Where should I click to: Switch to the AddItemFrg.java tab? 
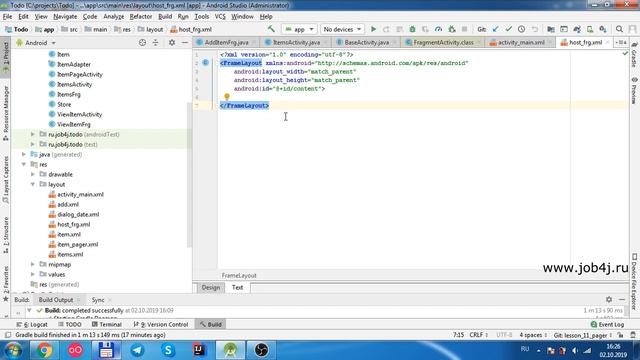(226, 42)
